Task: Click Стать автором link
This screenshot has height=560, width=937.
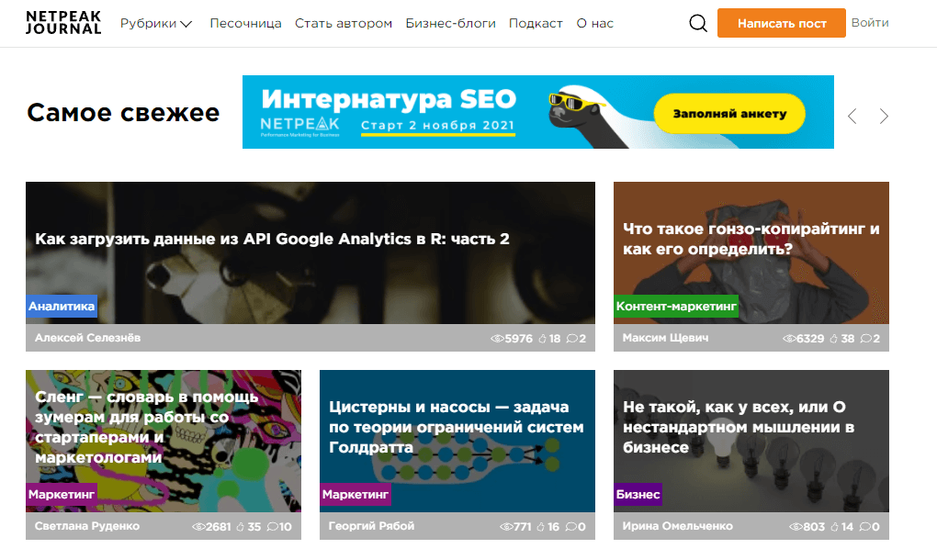Action: pyautogui.click(x=344, y=23)
